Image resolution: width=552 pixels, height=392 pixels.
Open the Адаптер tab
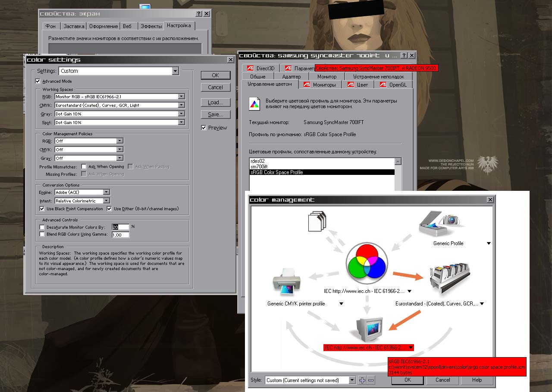point(292,77)
